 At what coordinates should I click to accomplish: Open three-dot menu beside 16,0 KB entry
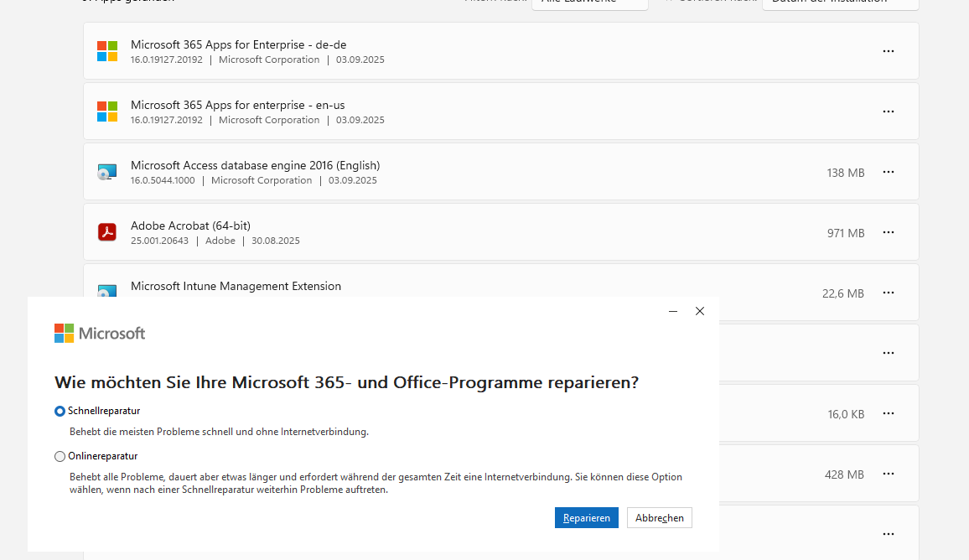[x=888, y=413]
